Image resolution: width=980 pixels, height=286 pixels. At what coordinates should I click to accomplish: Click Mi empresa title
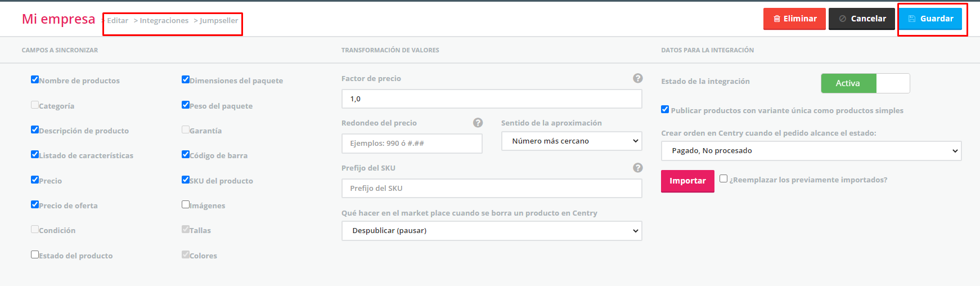(x=59, y=19)
